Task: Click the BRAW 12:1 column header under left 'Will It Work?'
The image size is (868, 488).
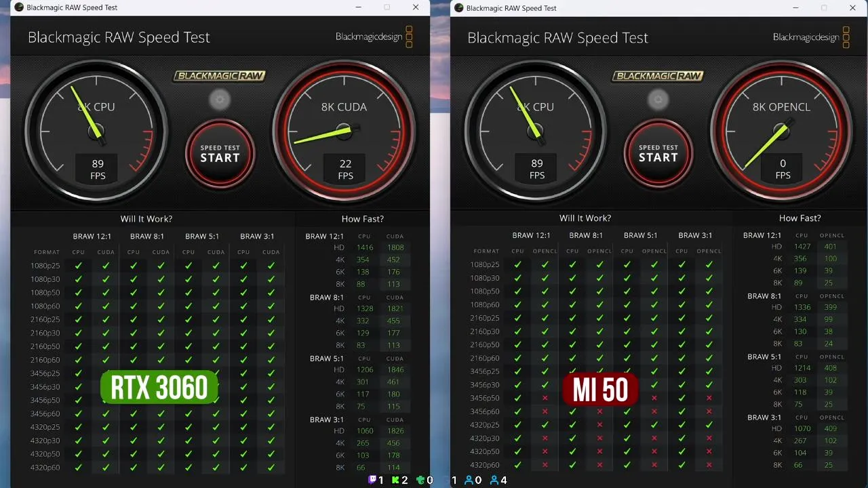Action: (92, 237)
